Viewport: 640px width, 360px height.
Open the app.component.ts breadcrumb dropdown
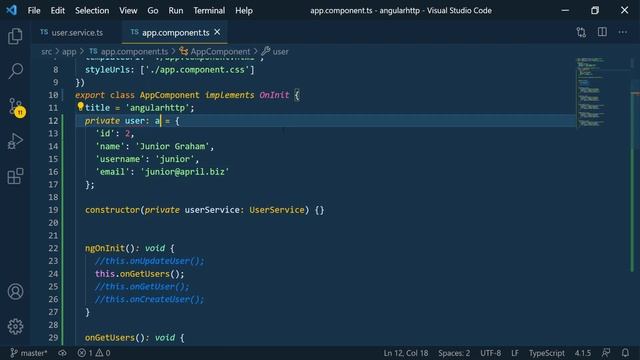tap(129, 51)
